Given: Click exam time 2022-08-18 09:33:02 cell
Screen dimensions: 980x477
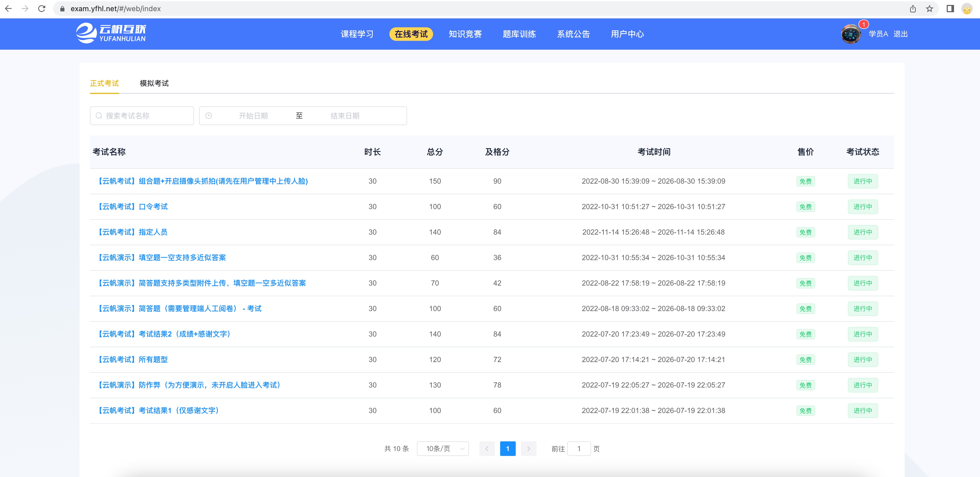Looking at the screenshot, I should click(653, 309).
